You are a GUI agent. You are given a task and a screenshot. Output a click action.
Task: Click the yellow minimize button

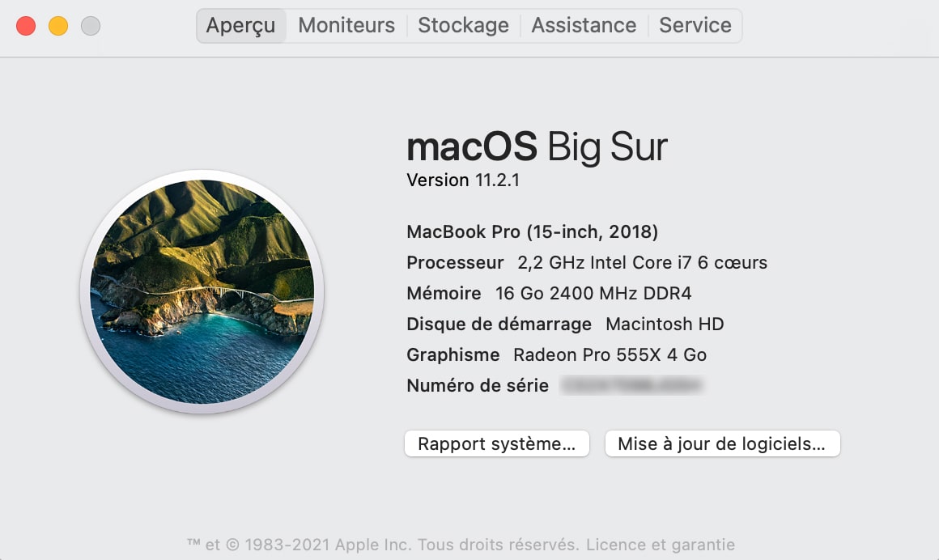point(57,25)
